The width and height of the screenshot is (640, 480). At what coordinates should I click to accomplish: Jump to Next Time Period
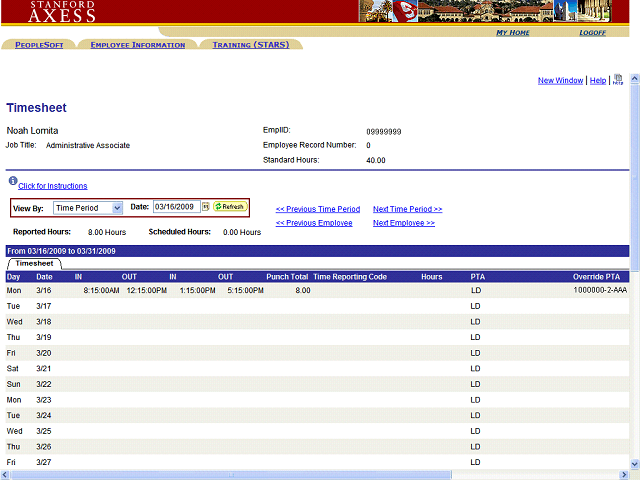click(407, 209)
